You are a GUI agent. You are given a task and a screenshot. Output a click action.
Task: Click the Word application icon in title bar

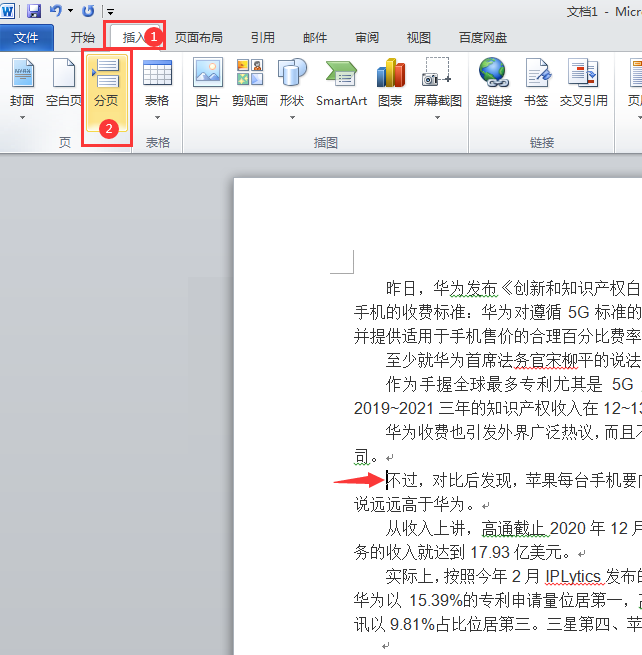[x=8, y=11]
